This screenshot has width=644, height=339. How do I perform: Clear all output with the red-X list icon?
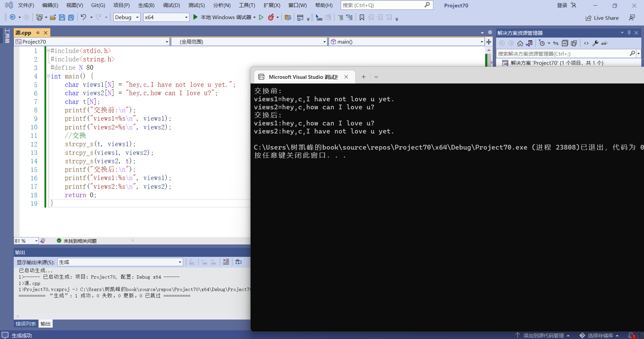[x=226, y=262]
